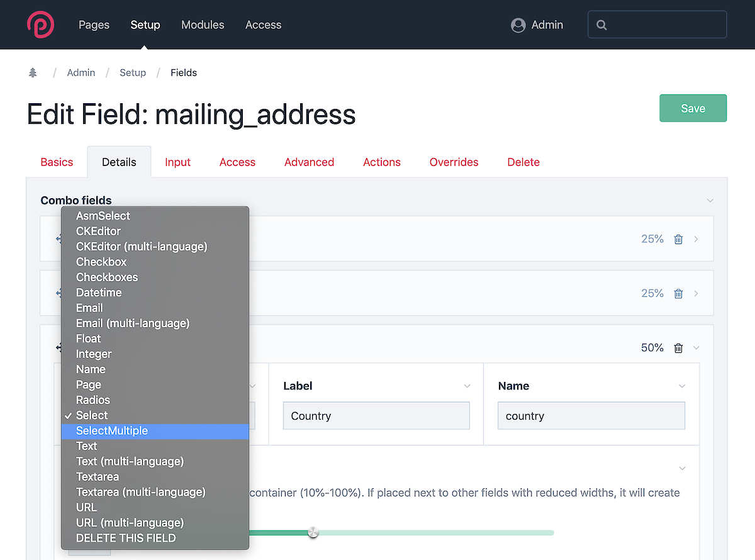This screenshot has height=560, width=755.
Task: Open the Setup menu
Action: (145, 25)
